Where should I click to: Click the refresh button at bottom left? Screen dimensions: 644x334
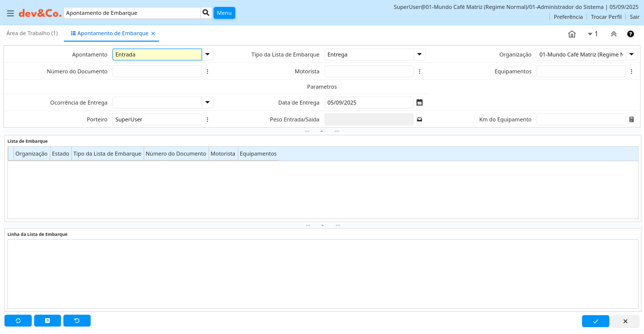tap(18, 321)
